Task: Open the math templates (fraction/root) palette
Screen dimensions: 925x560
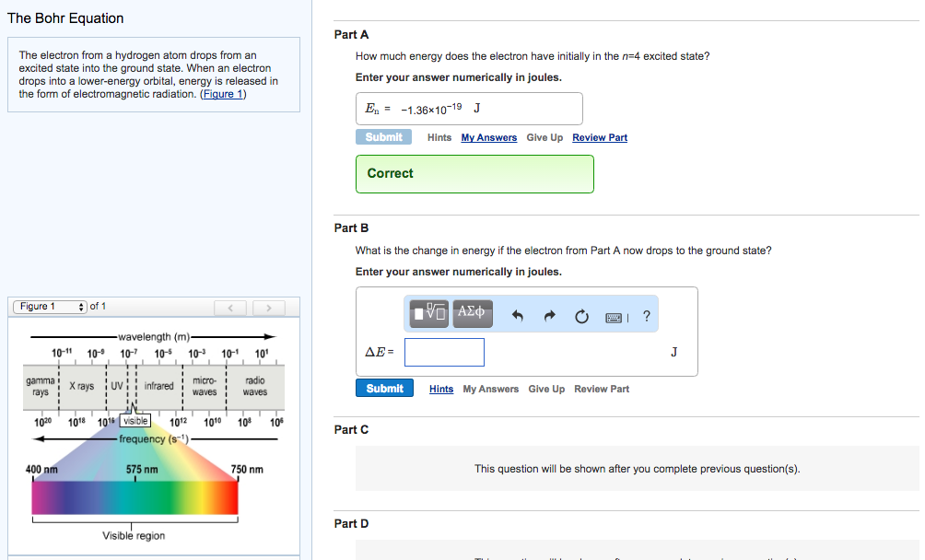Action: click(x=430, y=313)
